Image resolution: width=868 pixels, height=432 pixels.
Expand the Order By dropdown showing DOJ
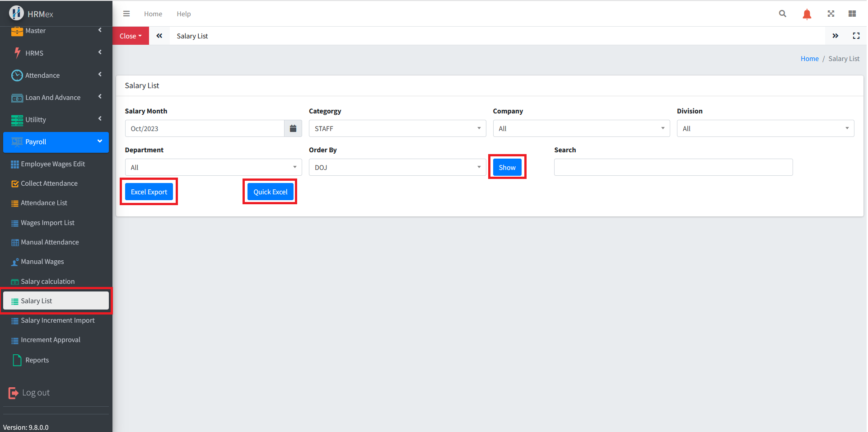pos(397,167)
